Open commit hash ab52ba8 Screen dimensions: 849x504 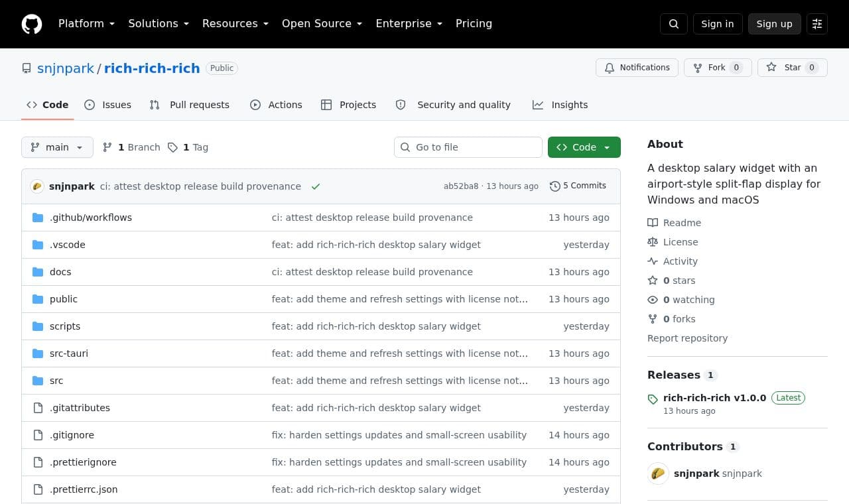[461, 186]
